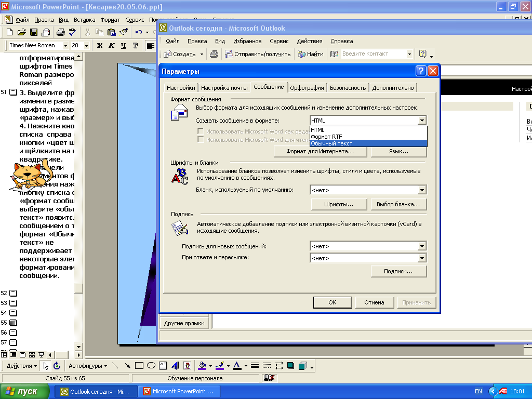Open the message format combo box arrow
The width and height of the screenshot is (532, 399).
click(x=422, y=121)
